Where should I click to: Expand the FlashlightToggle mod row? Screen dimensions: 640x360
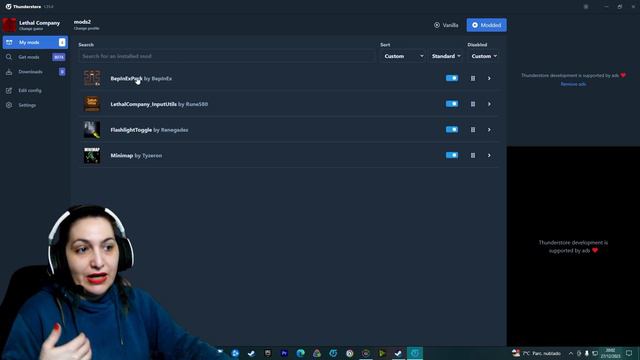489,130
